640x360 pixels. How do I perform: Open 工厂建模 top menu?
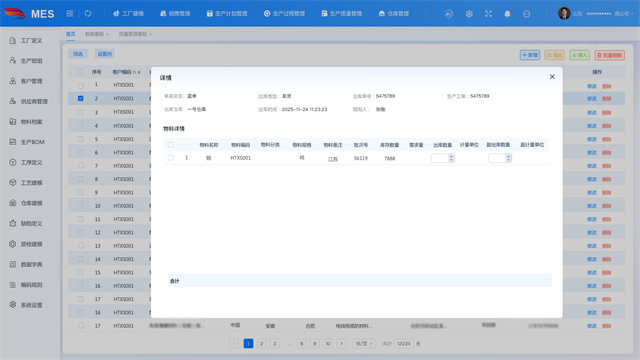pos(128,13)
